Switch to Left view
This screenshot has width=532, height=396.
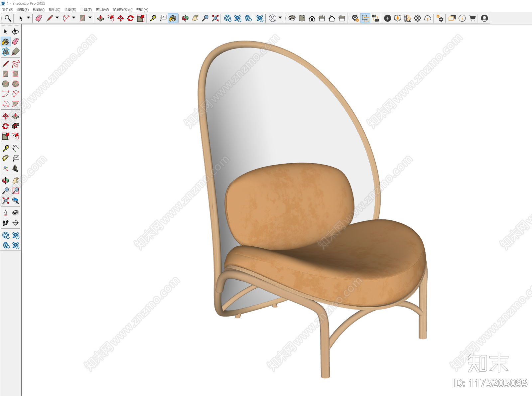coord(342,18)
